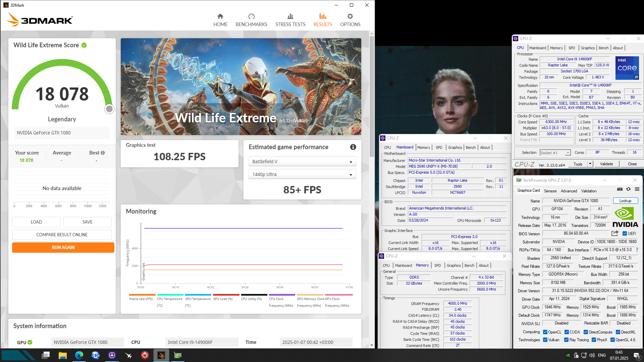
Task: Click the GPU-Z icon on the taskbar
Action: pos(178,355)
